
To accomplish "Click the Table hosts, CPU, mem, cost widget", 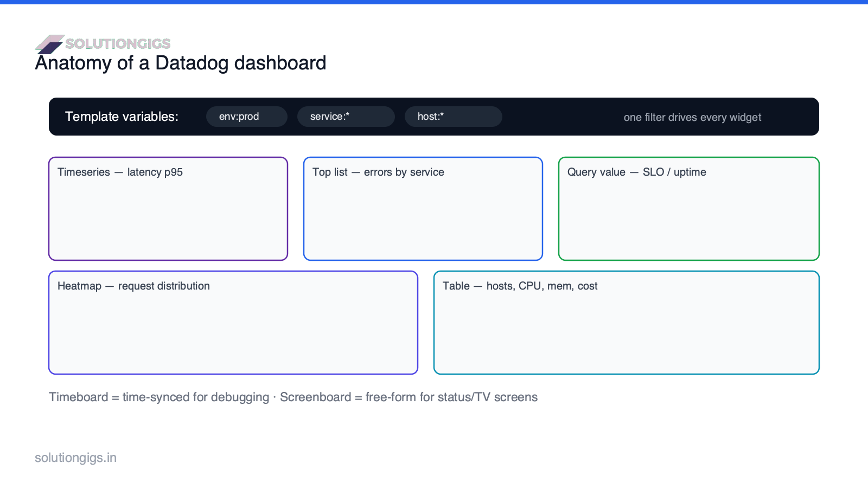I will pyautogui.click(x=627, y=323).
